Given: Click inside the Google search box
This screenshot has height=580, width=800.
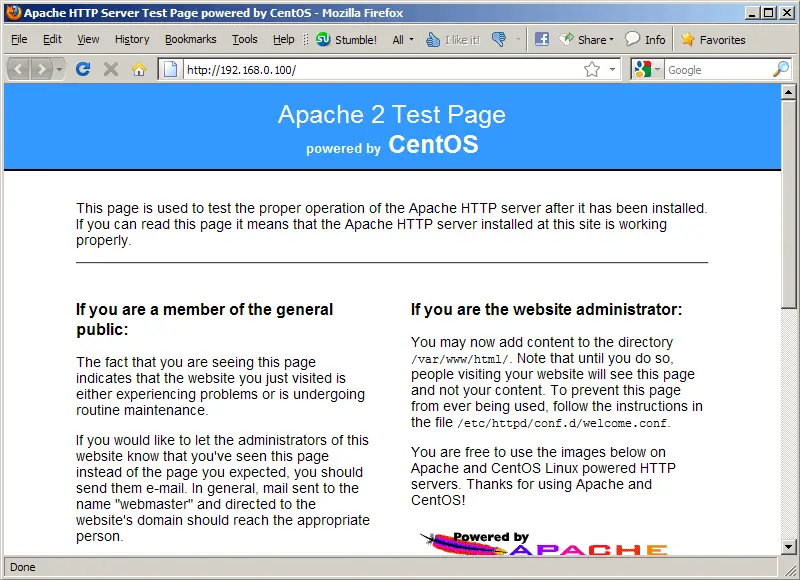Looking at the screenshot, I should [x=718, y=70].
